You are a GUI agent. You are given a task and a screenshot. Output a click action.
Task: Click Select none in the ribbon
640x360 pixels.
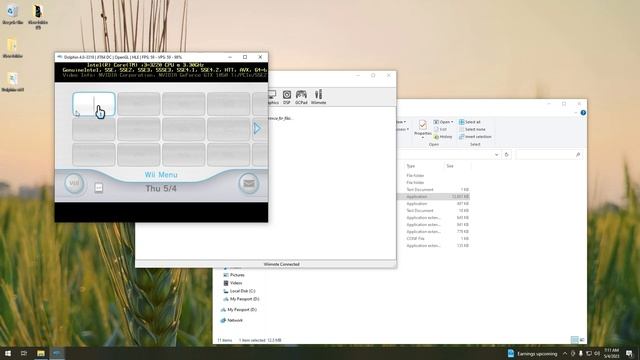pyautogui.click(x=472, y=129)
